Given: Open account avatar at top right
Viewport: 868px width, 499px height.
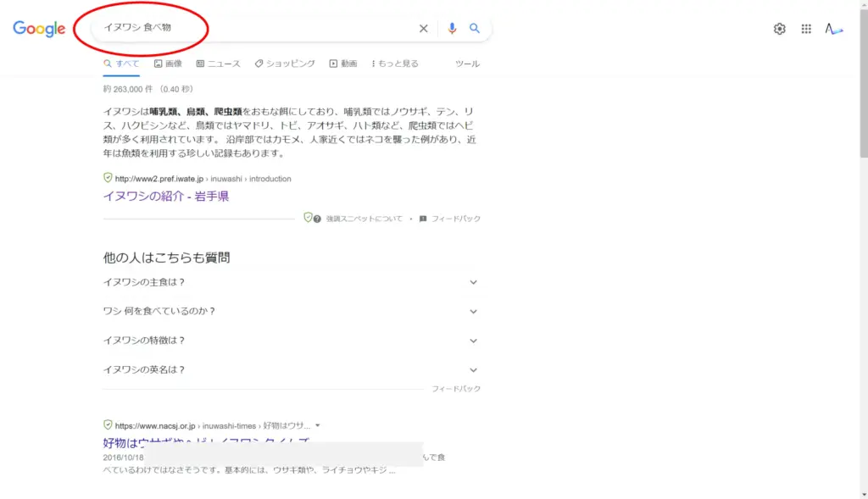Looking at the screenshot, I should (834, 29).
